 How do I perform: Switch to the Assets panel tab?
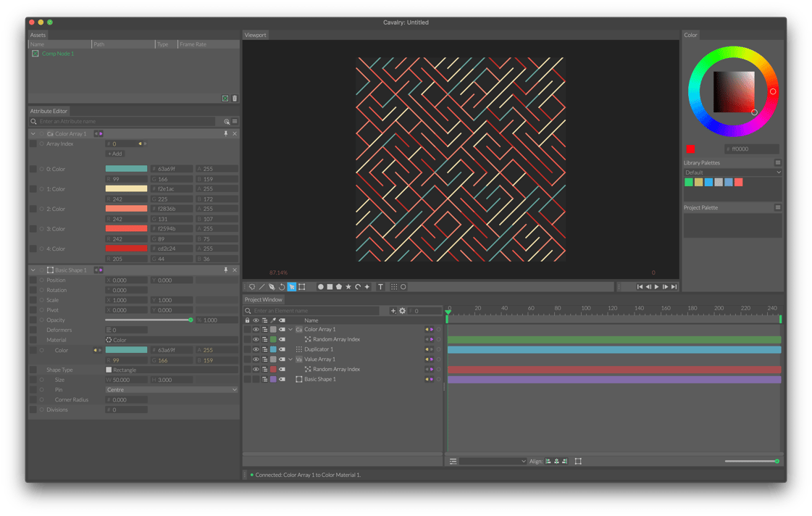click(x=38, y=34)
